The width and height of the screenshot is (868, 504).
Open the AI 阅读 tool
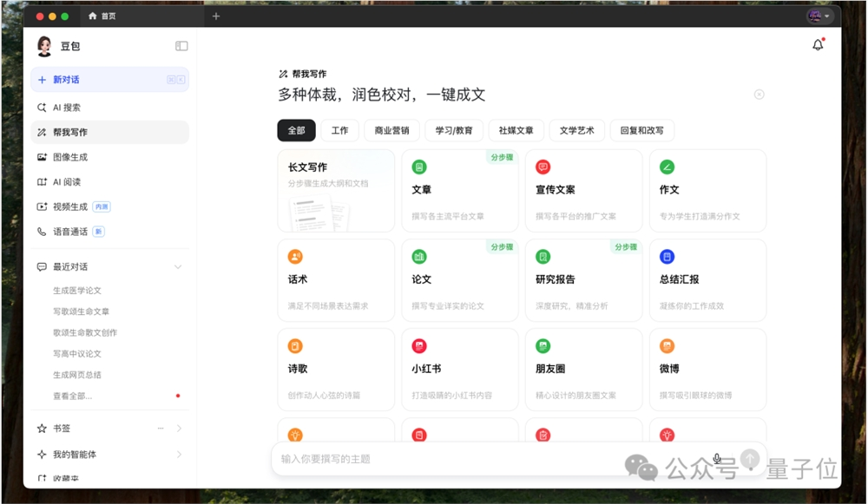68,181
